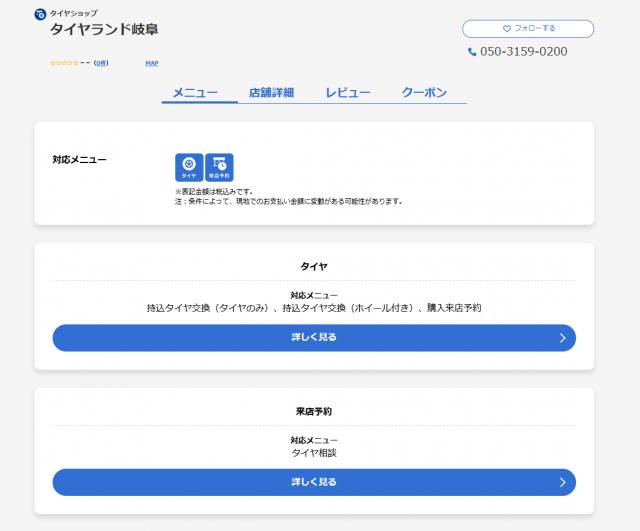
Task: Select the タイヤ menu icon
Action: pyautogui.click(x=189, y=167)
